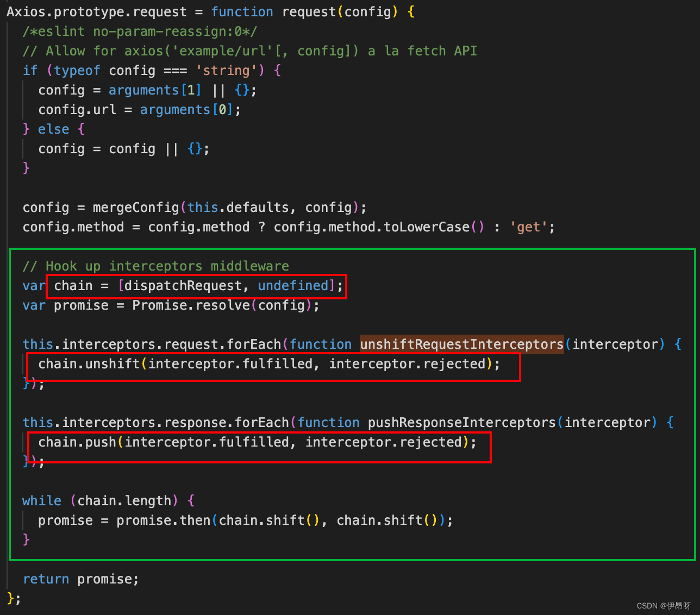
Task: Click 'this.interceptors.request.forEach' text
Action: (x=152, y=344)
